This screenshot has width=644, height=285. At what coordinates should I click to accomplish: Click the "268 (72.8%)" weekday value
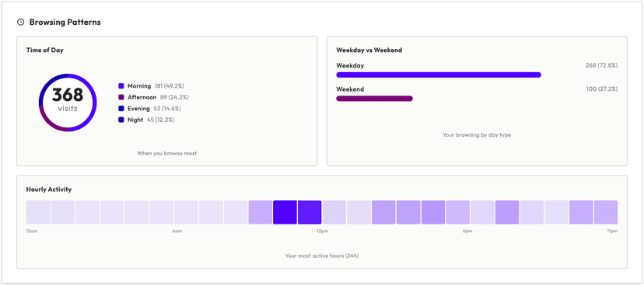coord(602,65)
